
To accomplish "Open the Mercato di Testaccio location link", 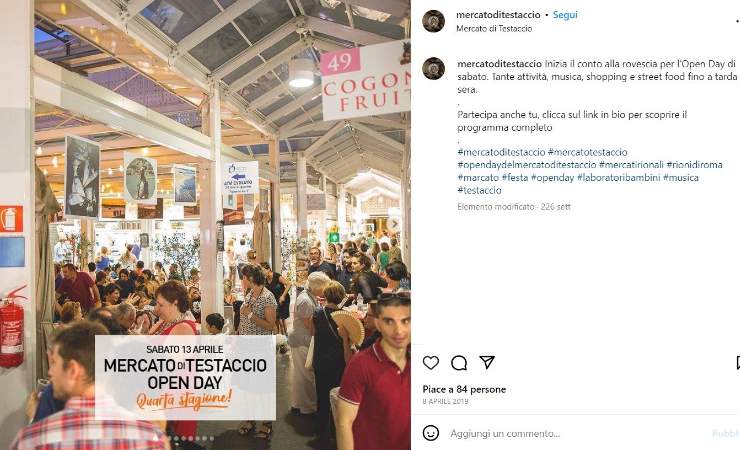I will [x=494, y=29].
